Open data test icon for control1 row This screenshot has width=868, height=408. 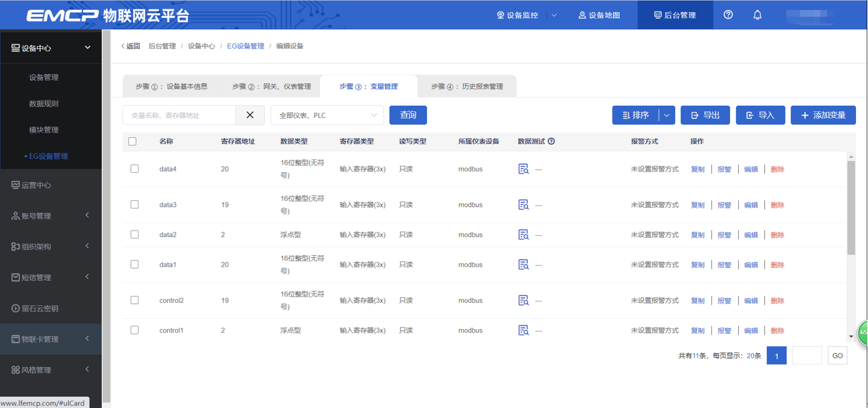pos(523,330)
